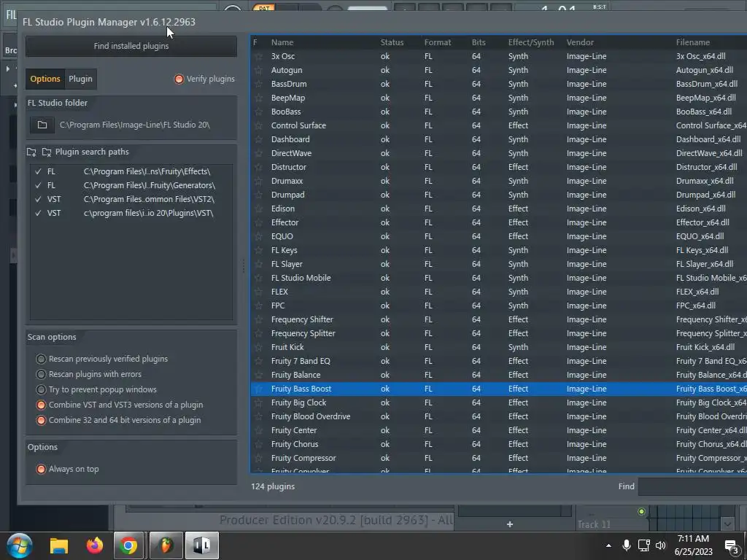747x560 pixels.
Task: Favorite the EQUO plugin star
Action: coord(258,236)
